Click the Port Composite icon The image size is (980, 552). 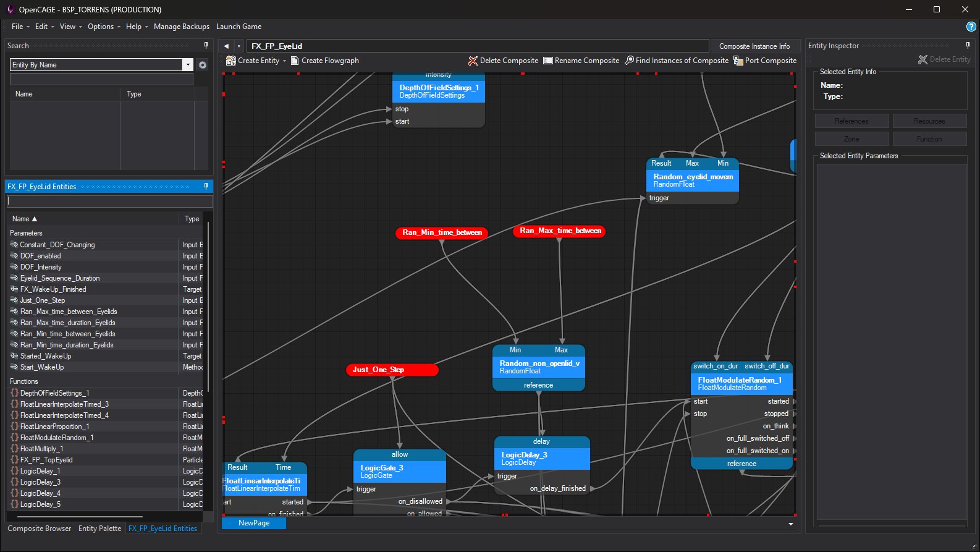click(738, 61)
